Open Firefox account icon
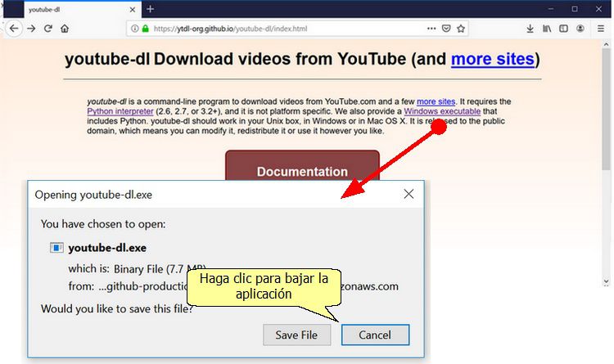 (x=580, y=29)
